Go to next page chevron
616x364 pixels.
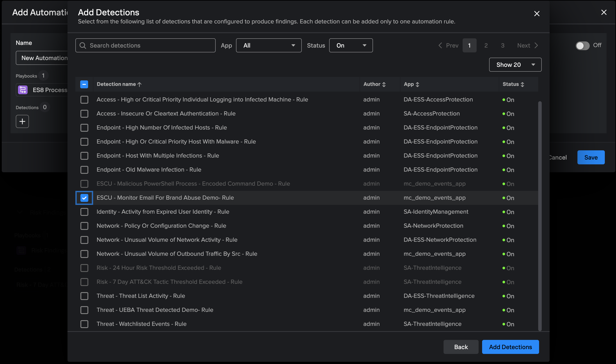[x=536, y=45]
